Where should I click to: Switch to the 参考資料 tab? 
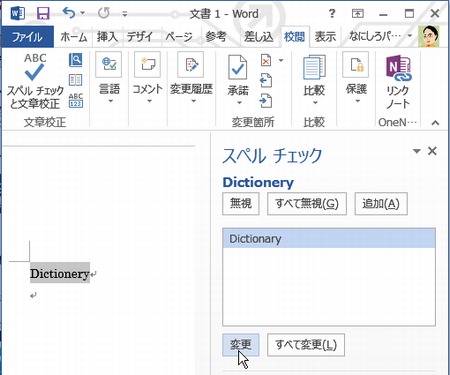pyautogui.click(x=216, y=37)
